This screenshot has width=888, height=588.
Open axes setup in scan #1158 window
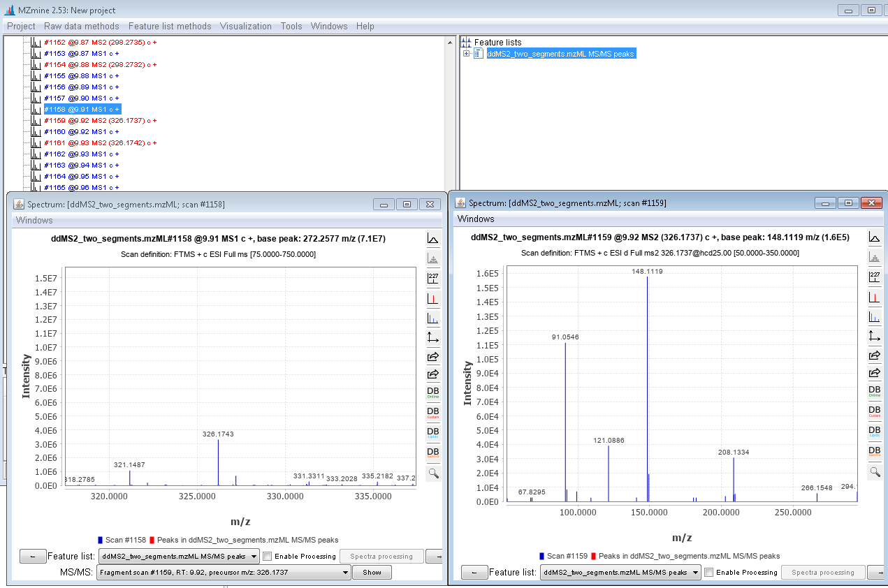coord(433,337)
